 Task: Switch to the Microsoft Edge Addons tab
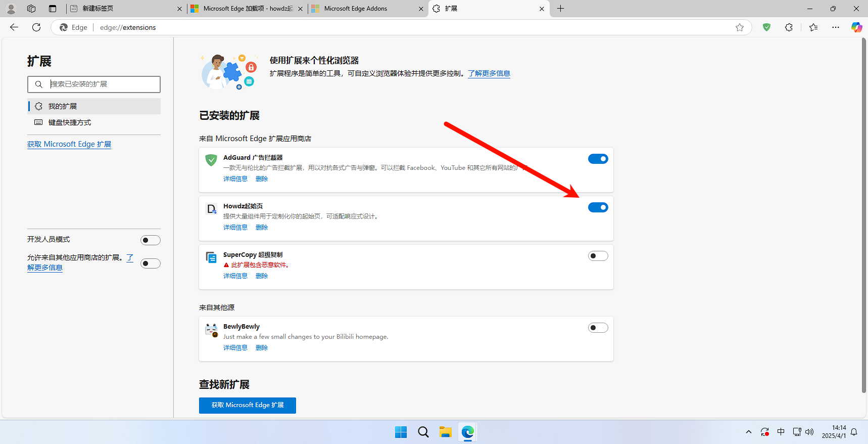[x=368, y=9]
